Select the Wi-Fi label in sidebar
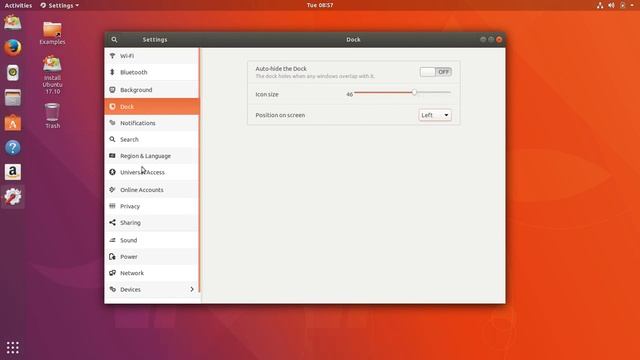The height and width of the screenshot is (360, 640). (127, 56)
